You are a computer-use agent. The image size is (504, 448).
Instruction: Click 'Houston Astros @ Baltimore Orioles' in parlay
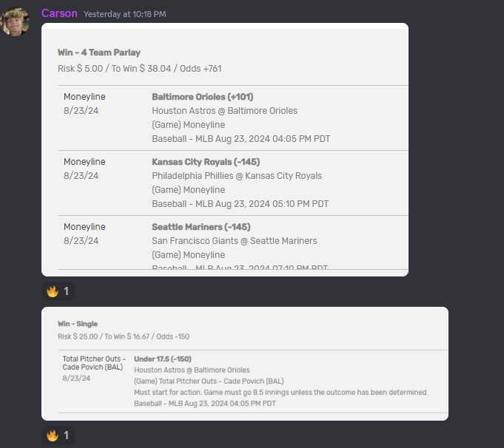click(225, 111)
